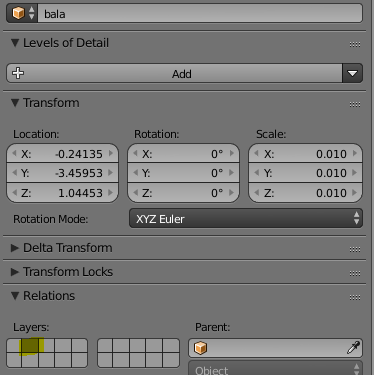This screenshot has height=375, width=374.
Task: Increase Rotation Y with its right arrow
Action: coord(232,173)
